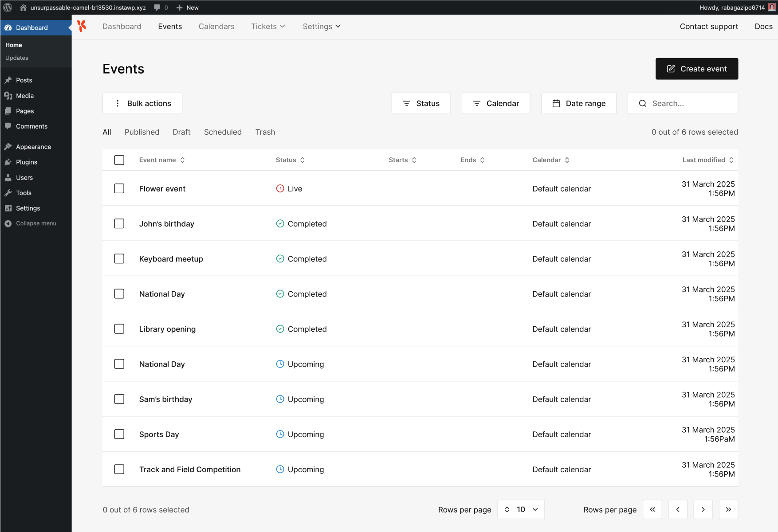Toggle the select-all checkbox in table header
This screenshot has height=532, width=778.
119,160
